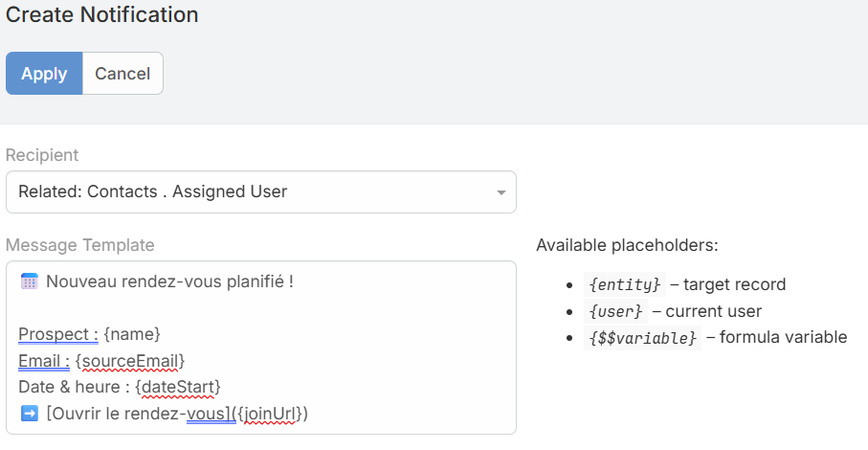Click the {$$variable} placeholder code
Image resolution: width=868 pixels, height=450 pixels.
[641, 338]
